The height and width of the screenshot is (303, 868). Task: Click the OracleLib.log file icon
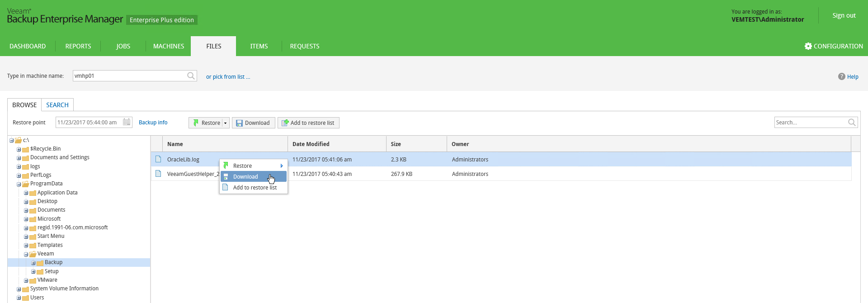click(158, 159)
